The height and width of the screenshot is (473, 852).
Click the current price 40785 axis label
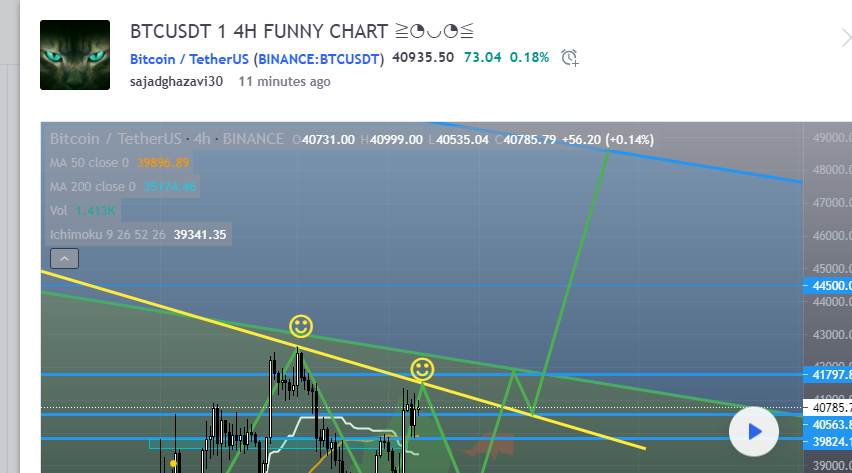click(x=828, y=408)
